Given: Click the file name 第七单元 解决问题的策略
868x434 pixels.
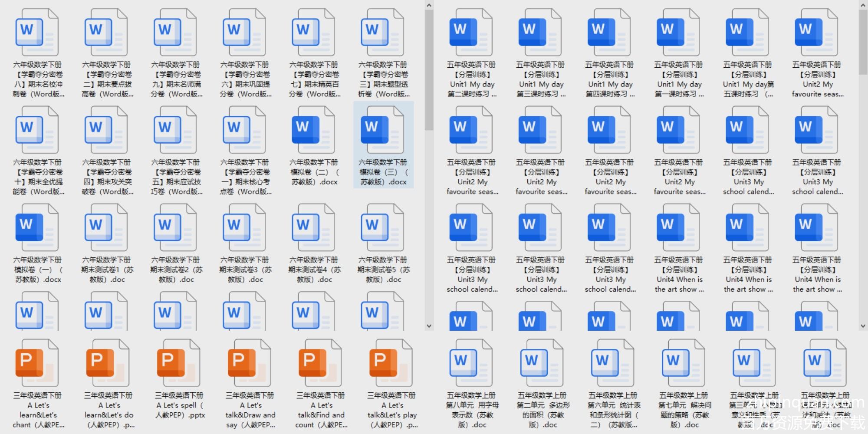Looking at the screenshot, I should click(684, 410).
